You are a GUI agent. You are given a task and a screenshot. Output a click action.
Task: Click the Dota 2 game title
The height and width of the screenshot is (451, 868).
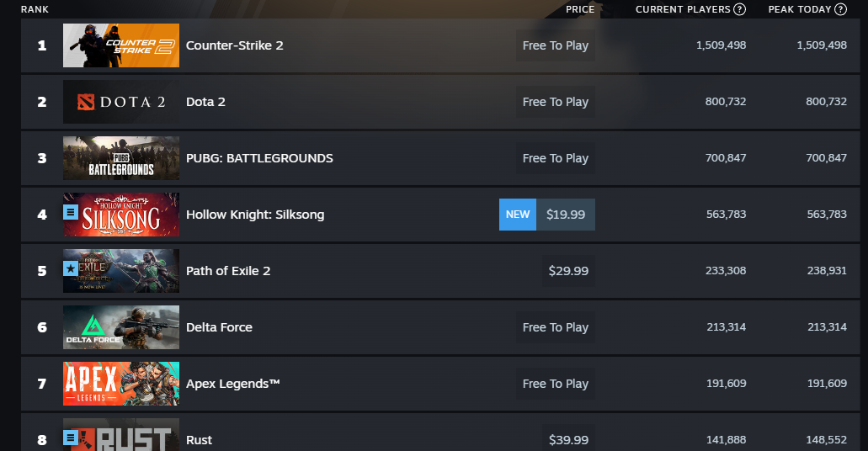205,102
